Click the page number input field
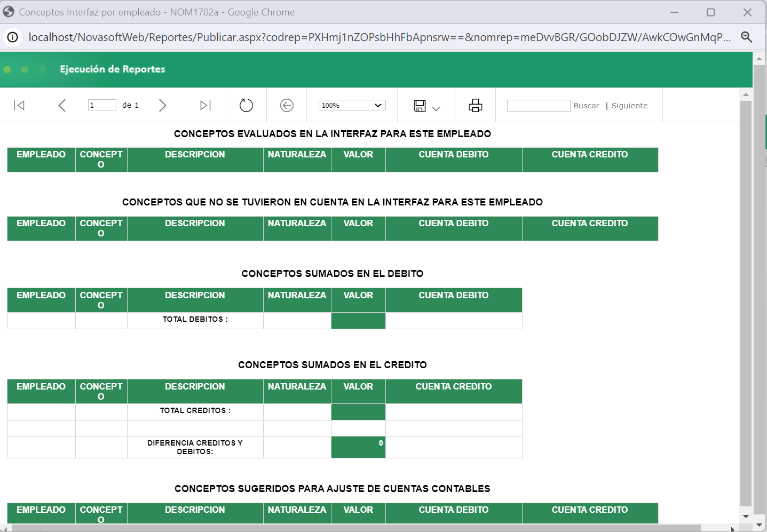The height and width of the screenshot is (532, 767). click(102, 105)
